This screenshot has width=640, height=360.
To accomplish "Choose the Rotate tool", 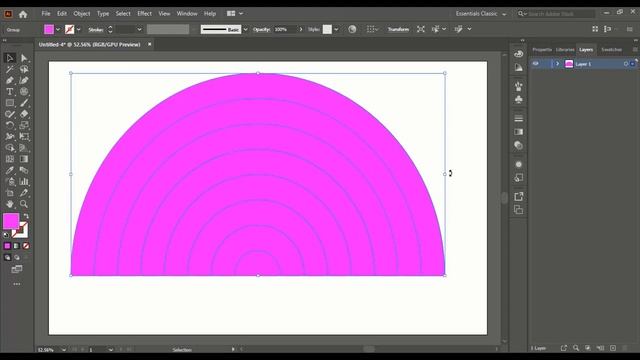I will (x=10, y=125).
